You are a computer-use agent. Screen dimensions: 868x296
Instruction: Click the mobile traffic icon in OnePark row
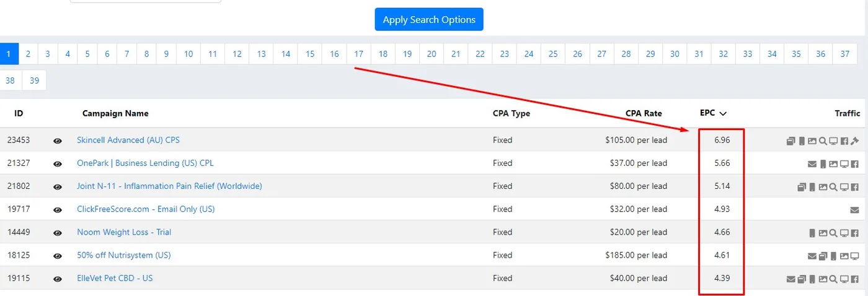(823, 163)
